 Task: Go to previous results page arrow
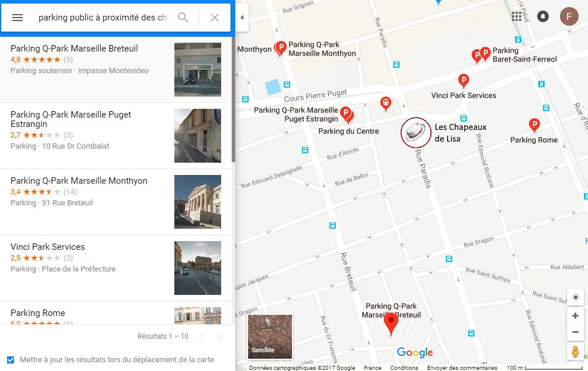[202, 337]
